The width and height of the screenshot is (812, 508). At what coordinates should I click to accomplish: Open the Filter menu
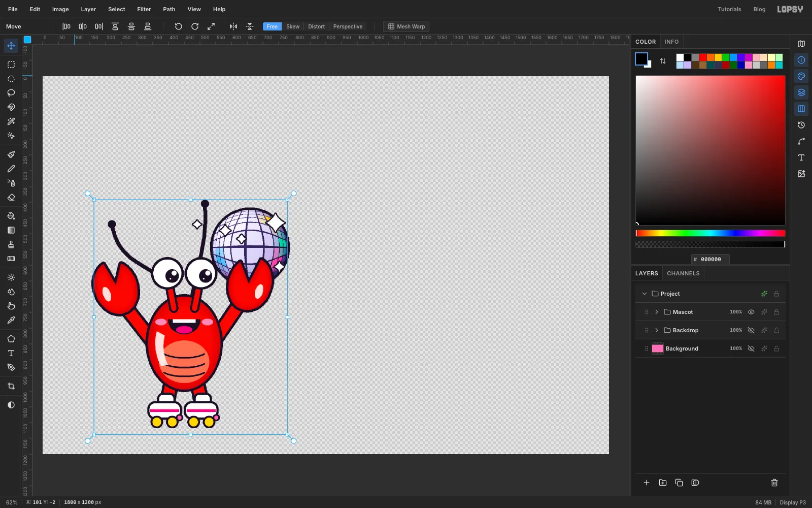pos(144,9)
